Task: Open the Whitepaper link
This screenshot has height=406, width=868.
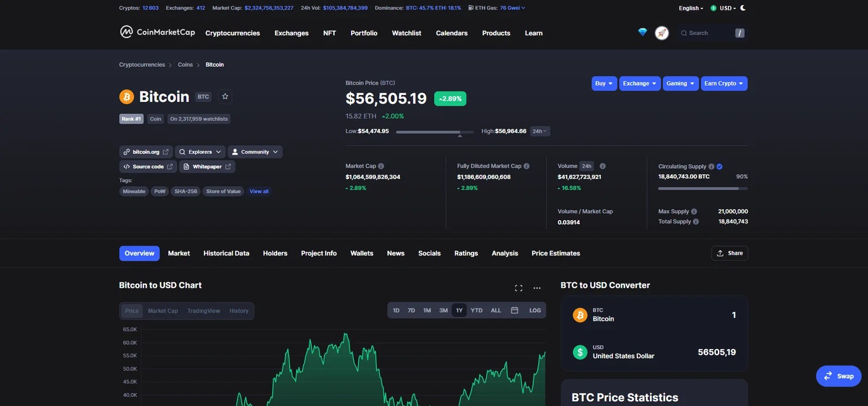Action: tap(207, 166)
